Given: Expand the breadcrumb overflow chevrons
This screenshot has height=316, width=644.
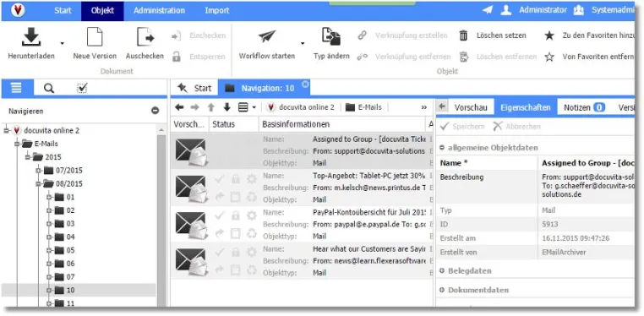Looking at the screenshot, I should tap(424, 107).
